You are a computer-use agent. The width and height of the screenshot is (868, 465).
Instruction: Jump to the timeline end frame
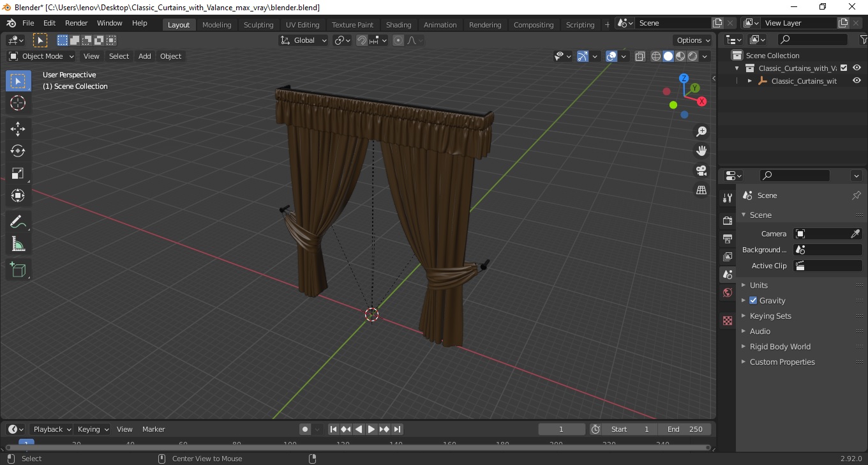tap(397, 429)
